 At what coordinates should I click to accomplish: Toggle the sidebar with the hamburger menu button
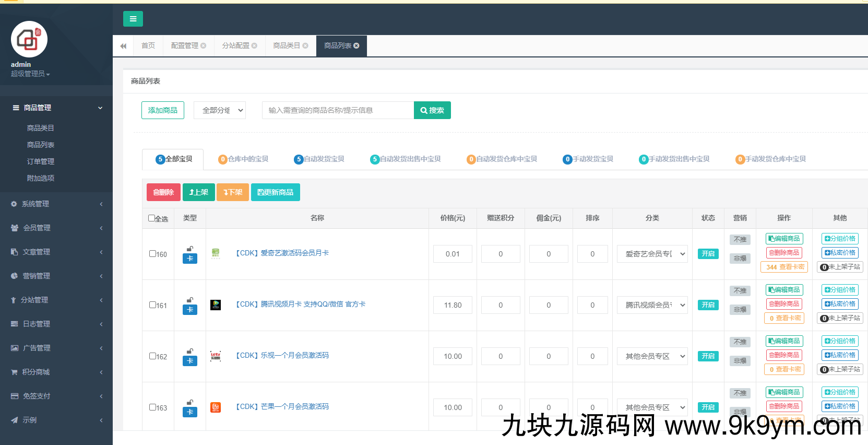click(133, 19)
